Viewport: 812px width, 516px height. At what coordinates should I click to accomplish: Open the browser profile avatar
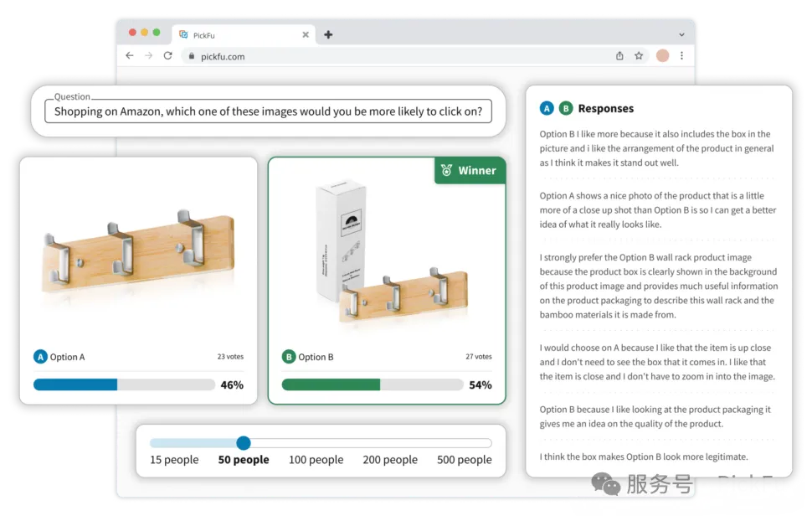[662, 56]
